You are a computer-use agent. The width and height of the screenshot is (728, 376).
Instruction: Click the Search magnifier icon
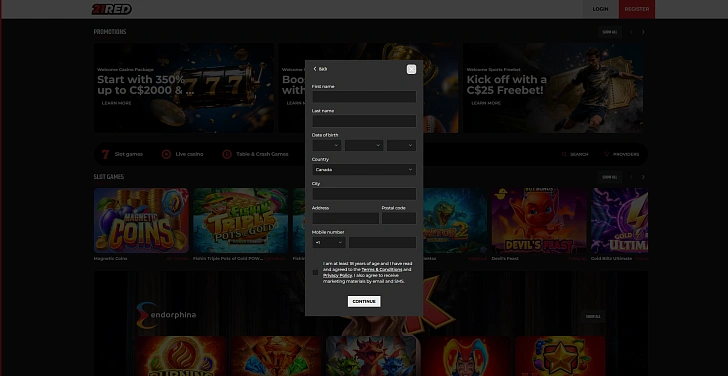[x=565, y=154]
